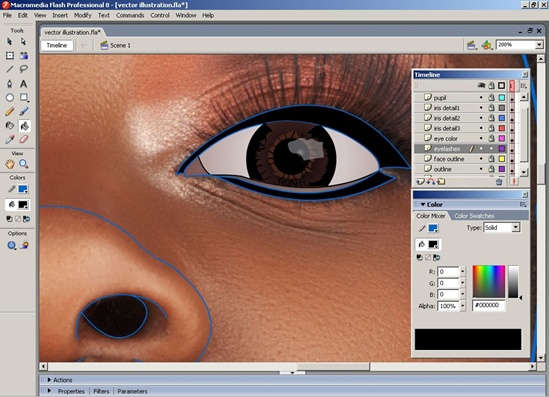This screenshot has height=397, width=549.
Task: Switch to the Filters tab
Action: (101, 391)
